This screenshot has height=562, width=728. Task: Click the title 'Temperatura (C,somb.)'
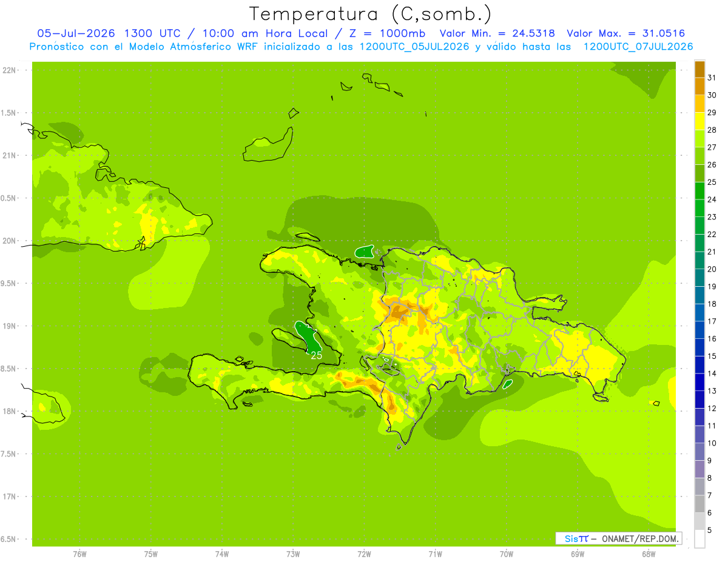[x=371, y=14]
